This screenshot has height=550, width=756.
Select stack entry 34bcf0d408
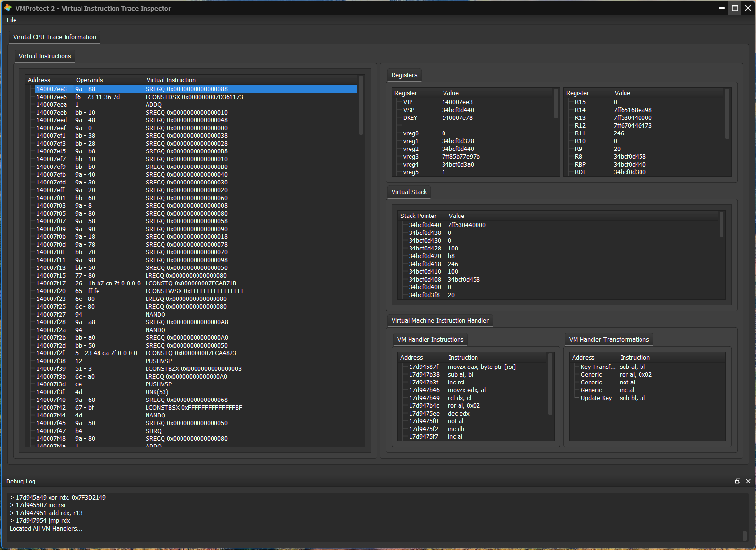(x=425, y=280)
